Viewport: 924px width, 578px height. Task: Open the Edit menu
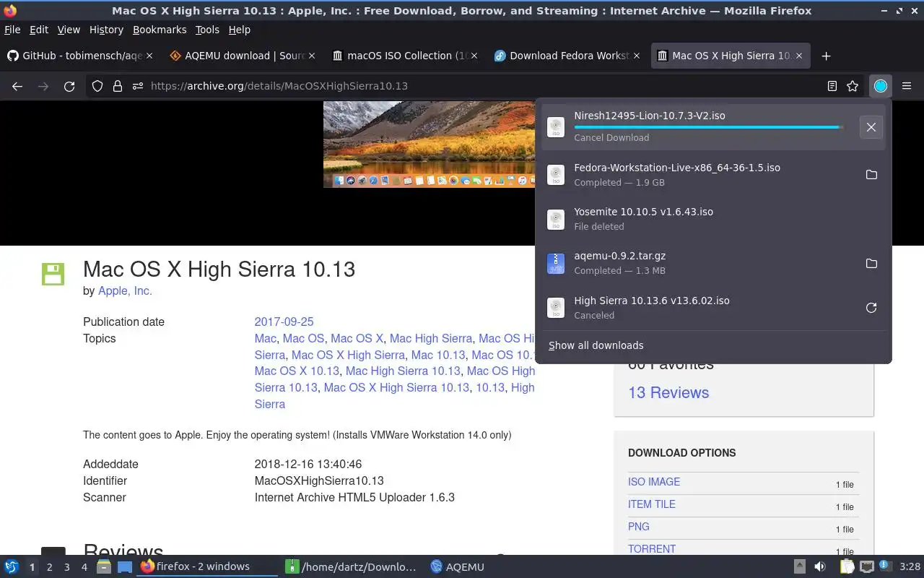[x=39, y=30]
